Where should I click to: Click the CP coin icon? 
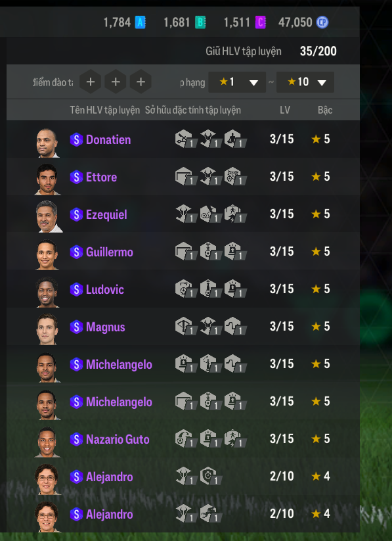[x=322, y=23]
